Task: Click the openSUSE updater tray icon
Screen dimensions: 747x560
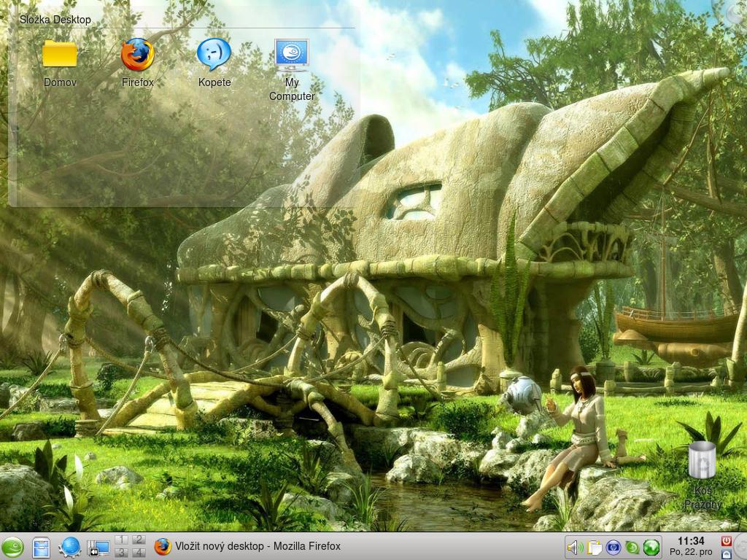Action: (632, 547)
